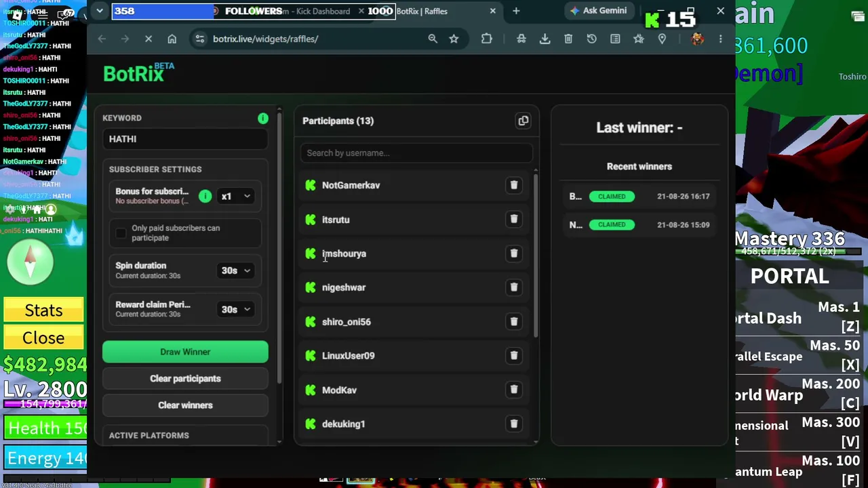
Task: Click the location pin toolbar icon
Action: [662, 39]
